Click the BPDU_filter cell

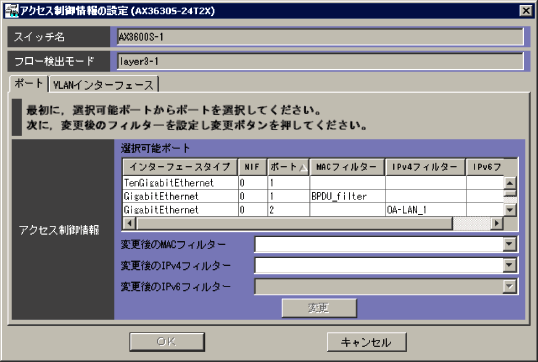pyautogui.click(x=347, y=196)
